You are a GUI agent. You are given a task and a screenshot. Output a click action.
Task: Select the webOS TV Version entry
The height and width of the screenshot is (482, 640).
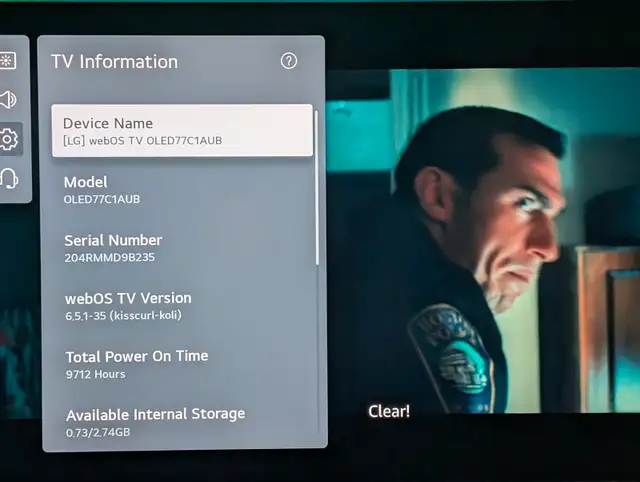point(184,306)
